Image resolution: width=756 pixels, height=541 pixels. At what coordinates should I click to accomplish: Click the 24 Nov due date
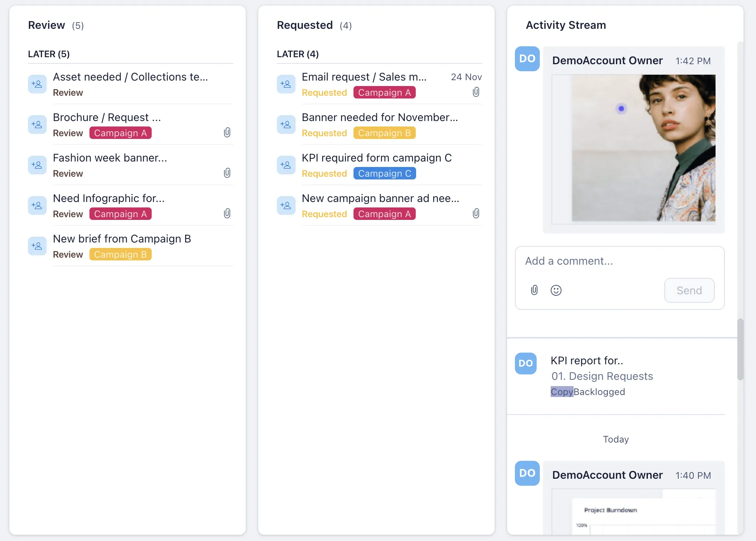coord(466,77)
